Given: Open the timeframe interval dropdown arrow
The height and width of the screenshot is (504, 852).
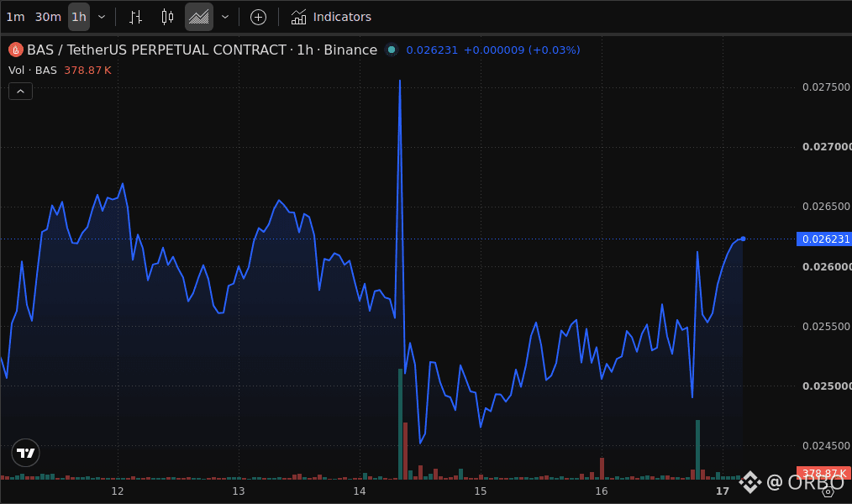Looking at the screenshot, I should 102,17.
